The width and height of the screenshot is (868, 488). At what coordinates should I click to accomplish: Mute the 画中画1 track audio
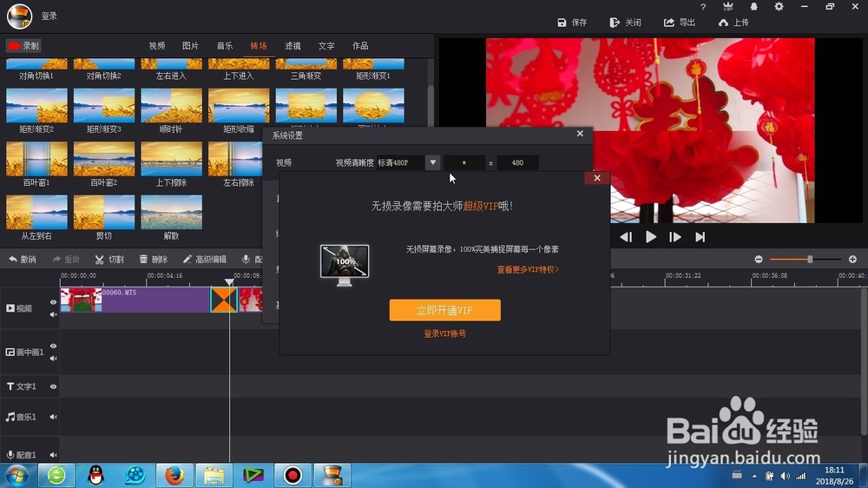pyautogui.click(x=53, y=359)
